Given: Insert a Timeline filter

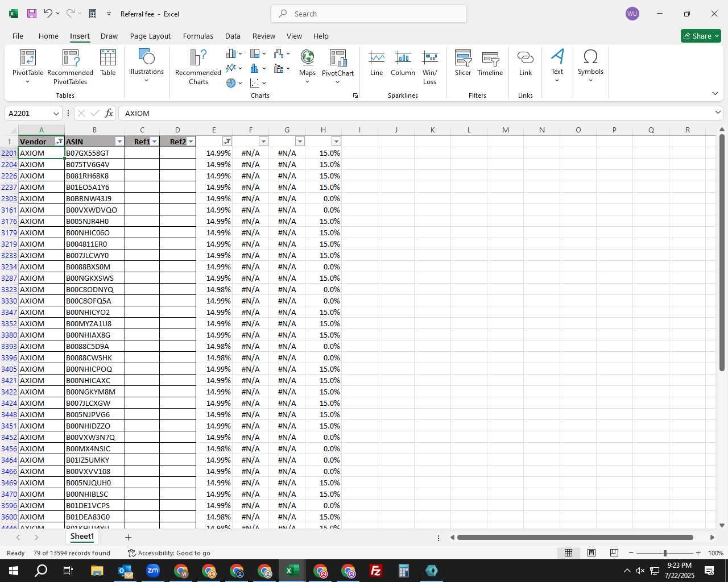Looking at the screenshot, I should point(490,64).
